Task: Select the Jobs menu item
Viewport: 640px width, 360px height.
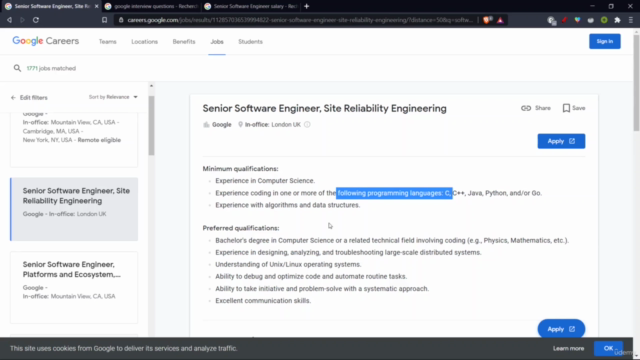Action: coord(217,42)
